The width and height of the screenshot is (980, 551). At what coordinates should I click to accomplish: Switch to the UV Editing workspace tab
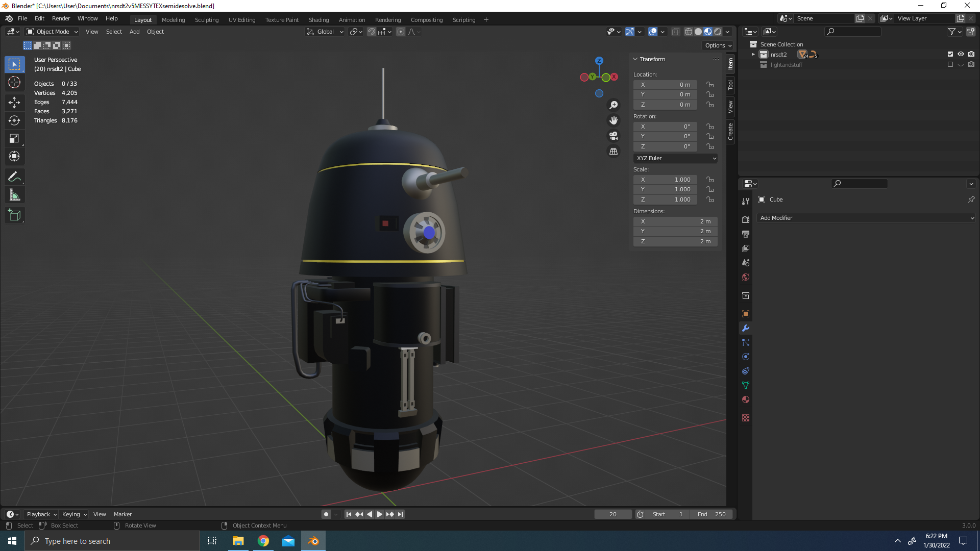[x=242, y=20]
